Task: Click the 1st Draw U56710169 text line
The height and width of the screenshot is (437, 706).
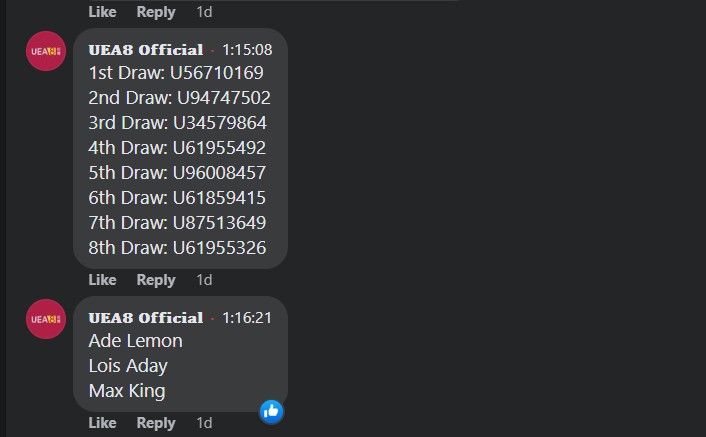Action: [x=176, y=73]
